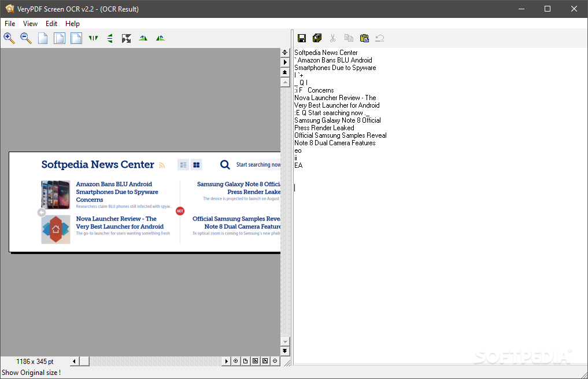This screenshot has width=588, height=379.
Task: Click the VeryPDF app icon in title bar
Action: click(10, 9)
